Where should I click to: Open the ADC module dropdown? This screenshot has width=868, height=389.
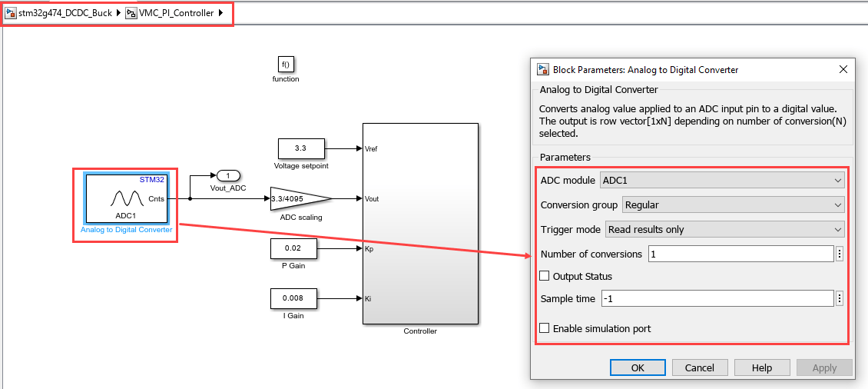tap(721, 181)
